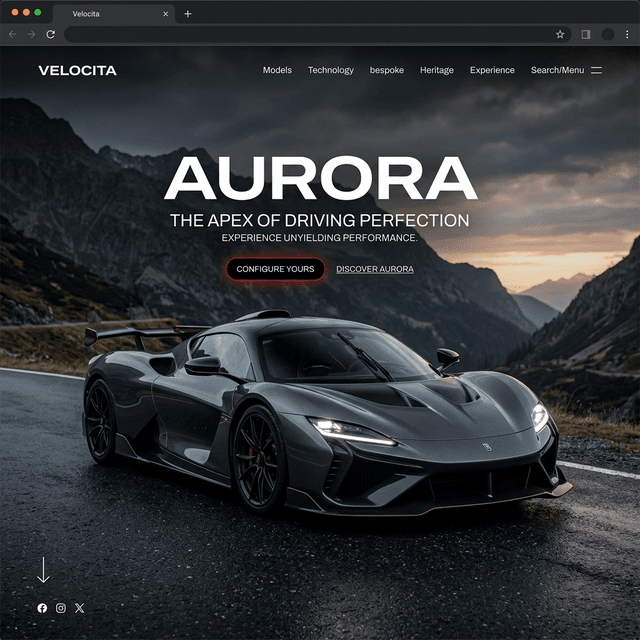Click the Search/Menu label

click(x=558, y=70)
